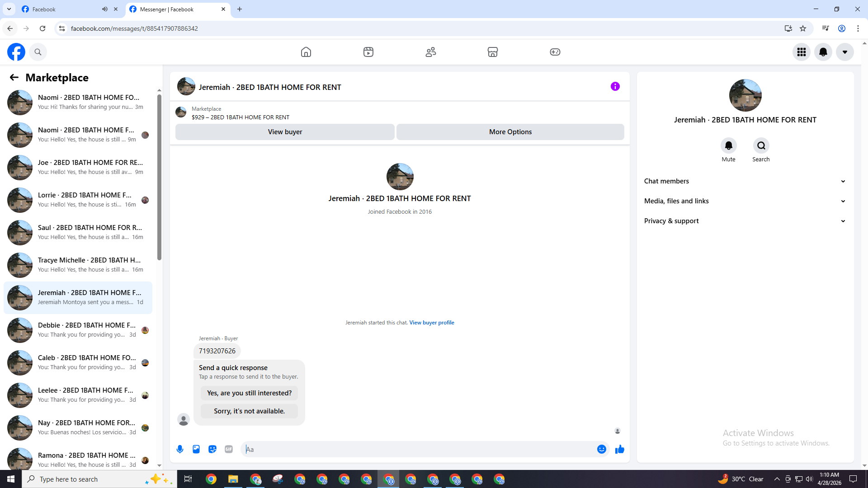This screenshot has height=488, width=868.
Task: Mute audio on the Facebook tab
Action: click(x=105, y=9)
